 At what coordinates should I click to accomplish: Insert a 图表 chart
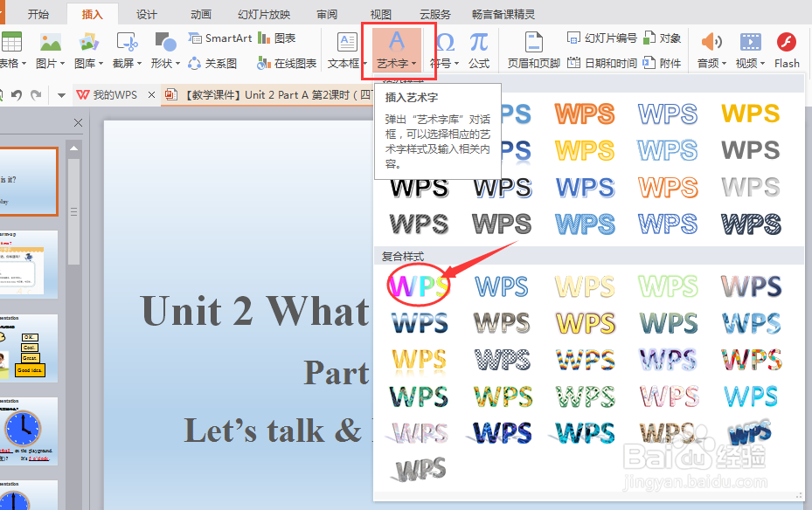point(276,38)
